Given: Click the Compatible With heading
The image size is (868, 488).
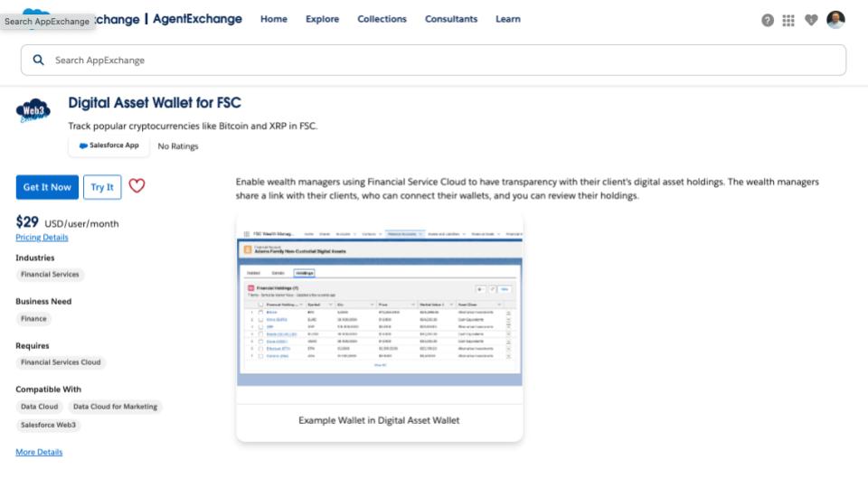Looking at the screenshot, I should (48, 389).
